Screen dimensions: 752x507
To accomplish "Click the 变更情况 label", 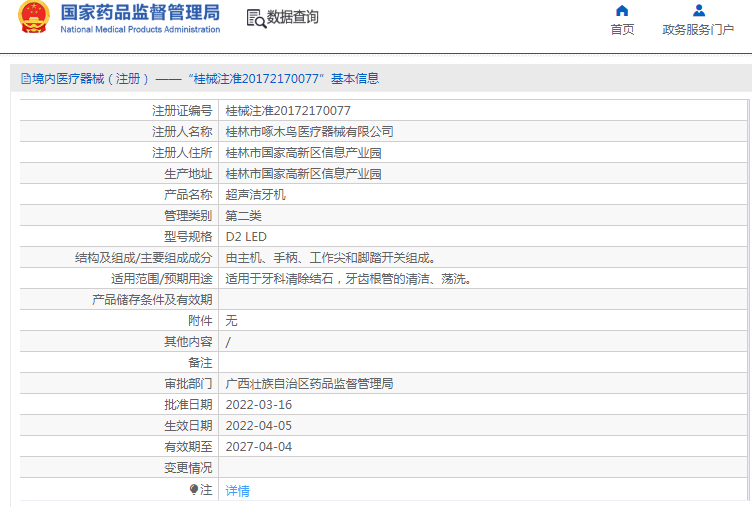I will pyautogui.click(x=188, y=468).
